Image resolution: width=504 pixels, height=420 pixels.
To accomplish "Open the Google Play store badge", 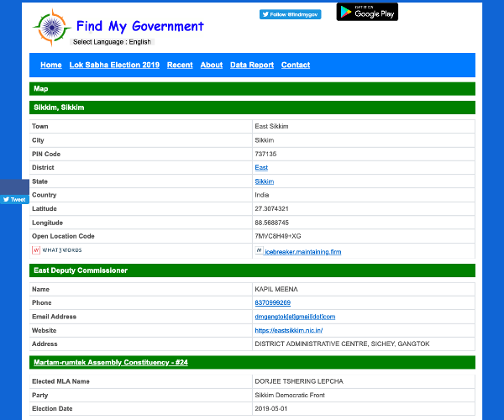I will (367, 12).
